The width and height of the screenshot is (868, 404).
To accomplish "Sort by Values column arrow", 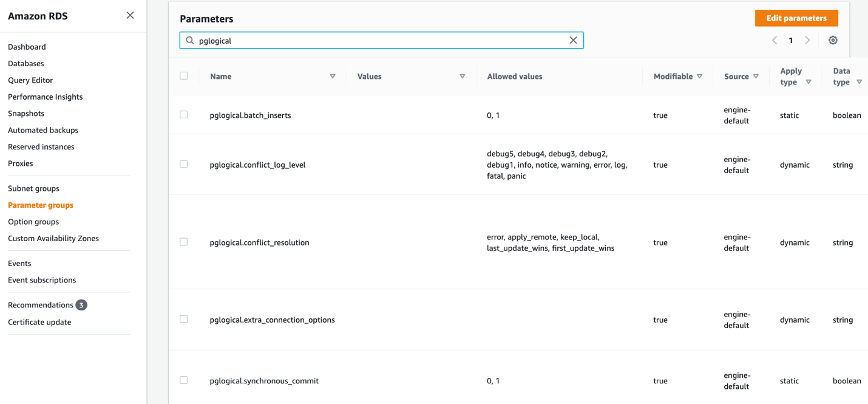I will (x=463, y=77).
